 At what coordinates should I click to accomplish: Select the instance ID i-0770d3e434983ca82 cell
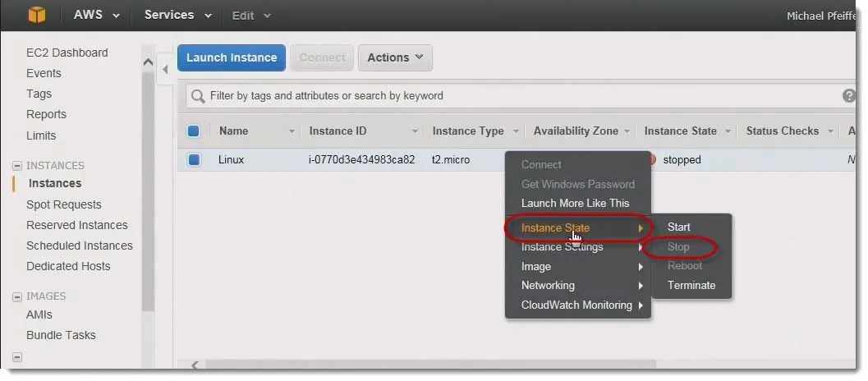point(361,160)
